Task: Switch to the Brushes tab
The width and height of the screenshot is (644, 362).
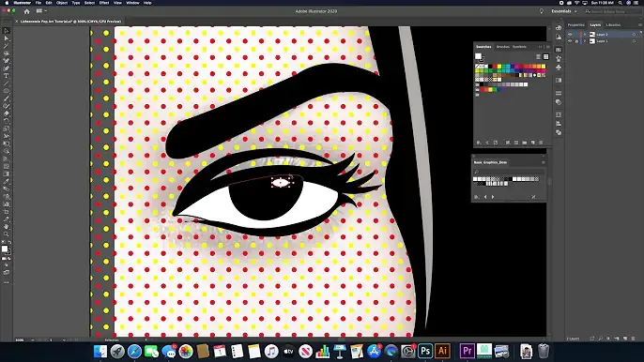Action: pyautogui.click(x=503, y=47)
